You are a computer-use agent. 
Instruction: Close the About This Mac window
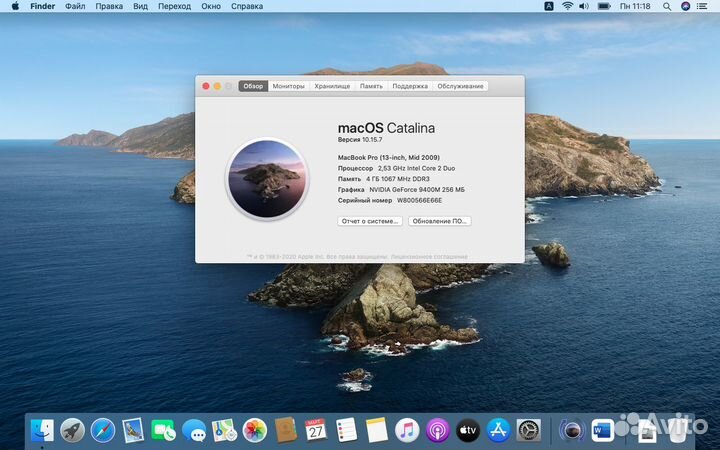pos(206,86)
